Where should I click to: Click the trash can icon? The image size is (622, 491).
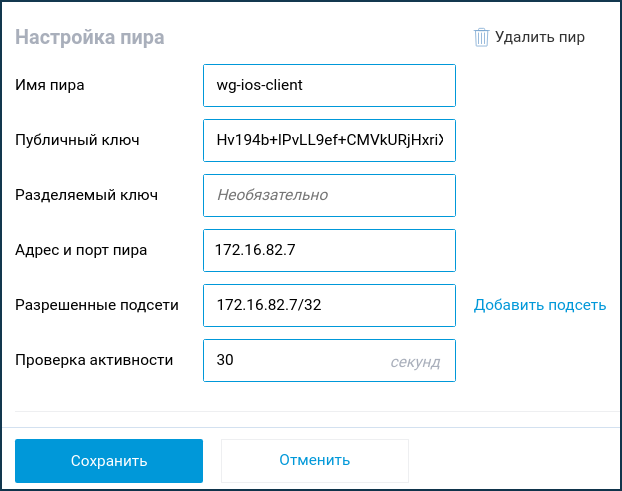click(x=481, y=37)
